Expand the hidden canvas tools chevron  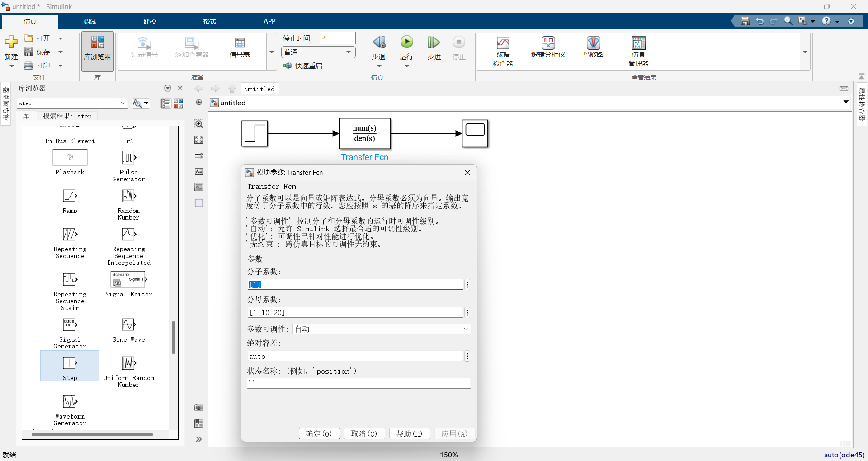tap(199, 439)
